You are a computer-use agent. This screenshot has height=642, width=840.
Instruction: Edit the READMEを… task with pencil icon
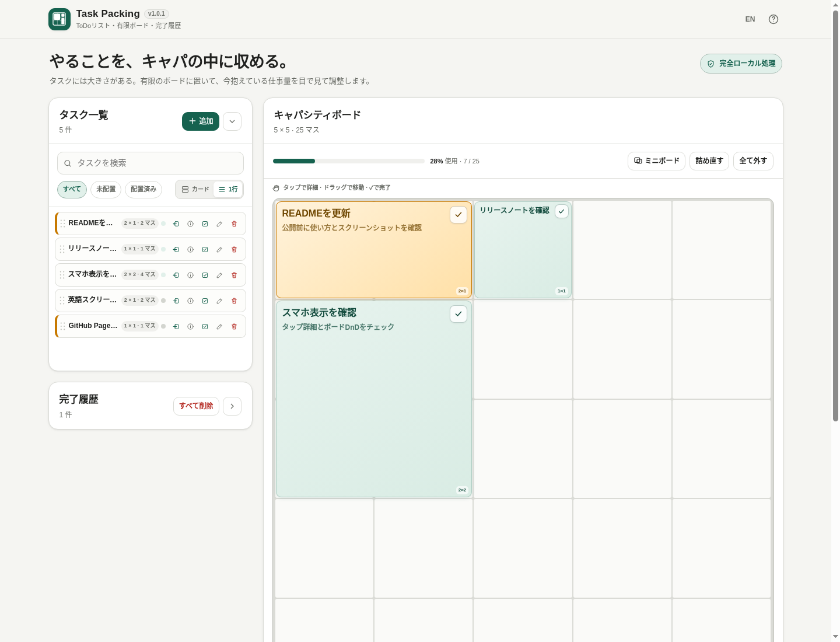[219, 224]
